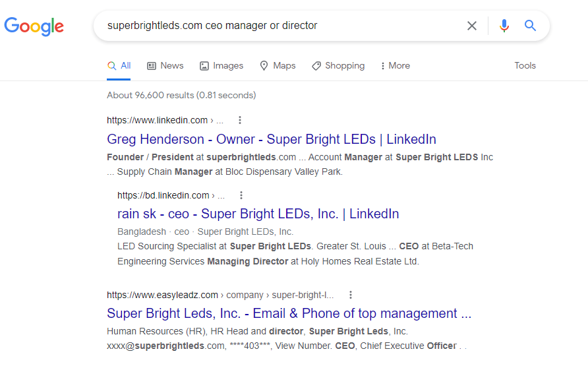This screenshot has width=588, height=370.
Task: Clear the search box with the X icon
Action: pos(472,26)
